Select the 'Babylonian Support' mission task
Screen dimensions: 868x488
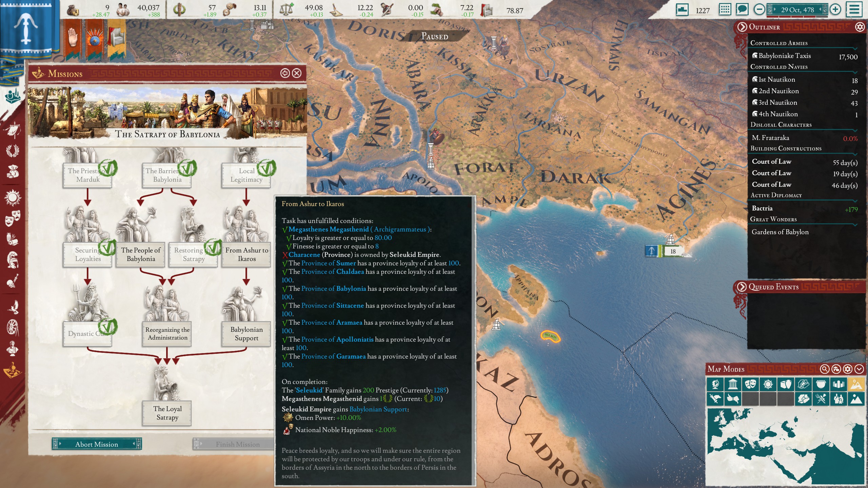click(246, 333)
